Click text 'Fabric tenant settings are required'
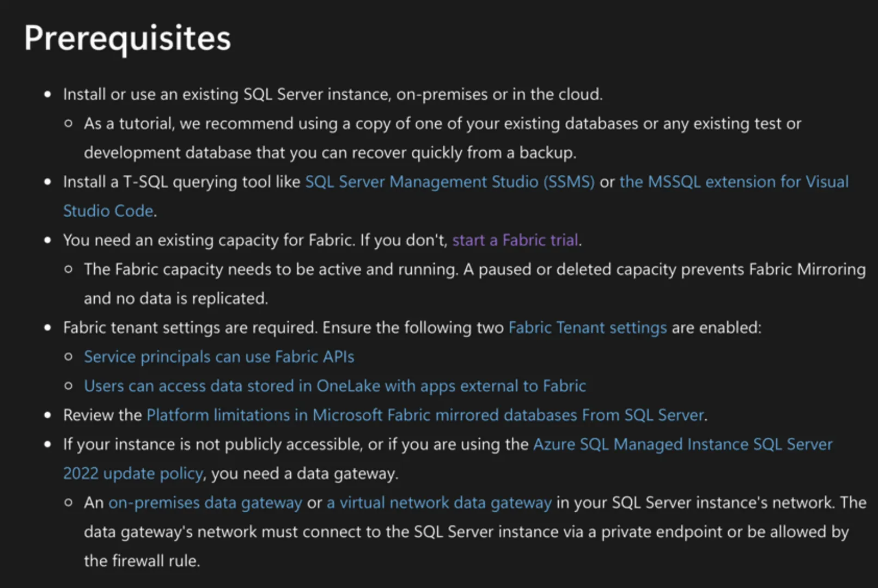878x588 pixels. tap(189, 328)
